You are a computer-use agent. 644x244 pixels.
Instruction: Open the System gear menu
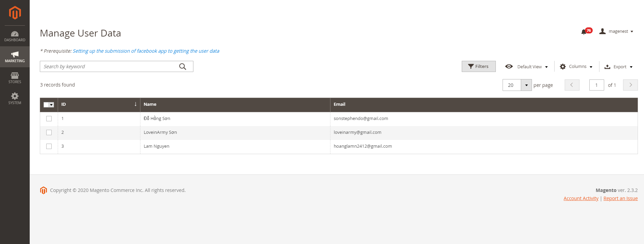[x=15, y=98]
